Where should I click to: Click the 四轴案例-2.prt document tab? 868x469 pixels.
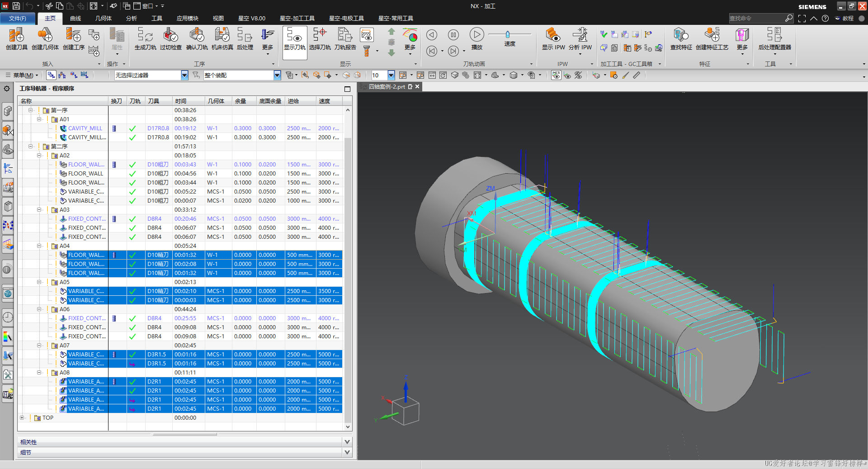pyautogui.click(x=387, y=86)
